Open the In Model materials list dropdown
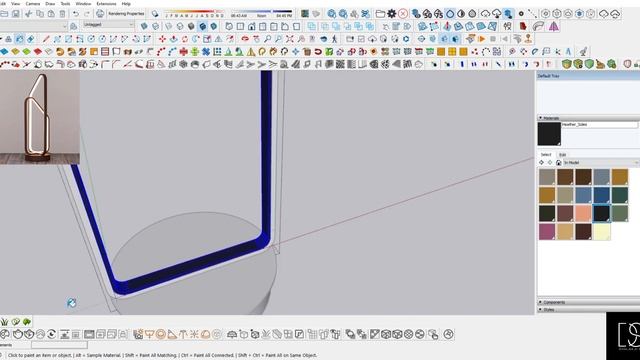This screenshot has height=360, width=640. (x=601, y=162)
